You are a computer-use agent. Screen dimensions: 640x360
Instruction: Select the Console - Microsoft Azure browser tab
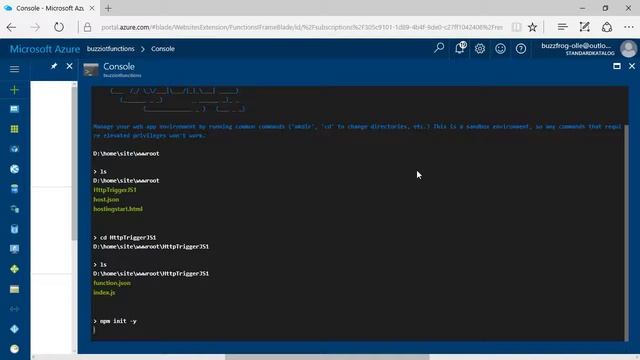pos(49,8)
